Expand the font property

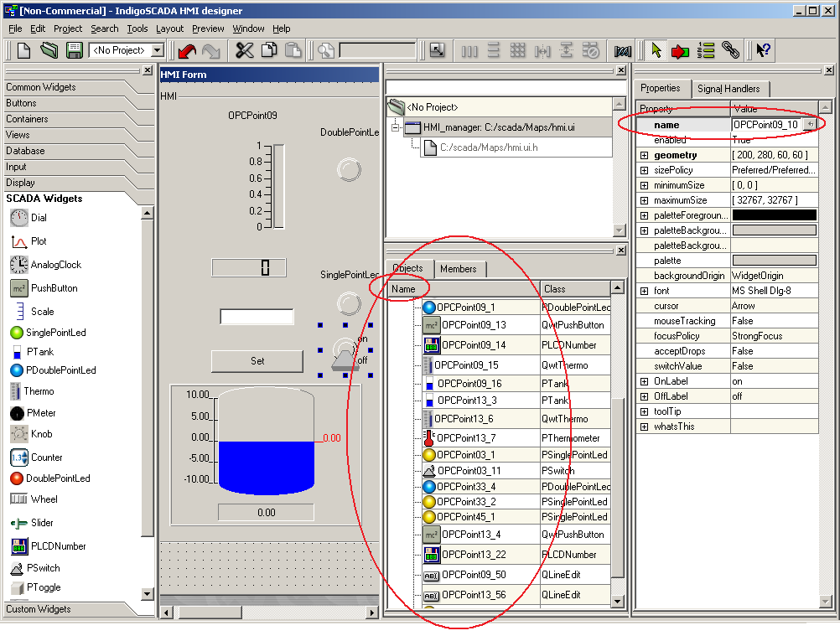(644, 291)
